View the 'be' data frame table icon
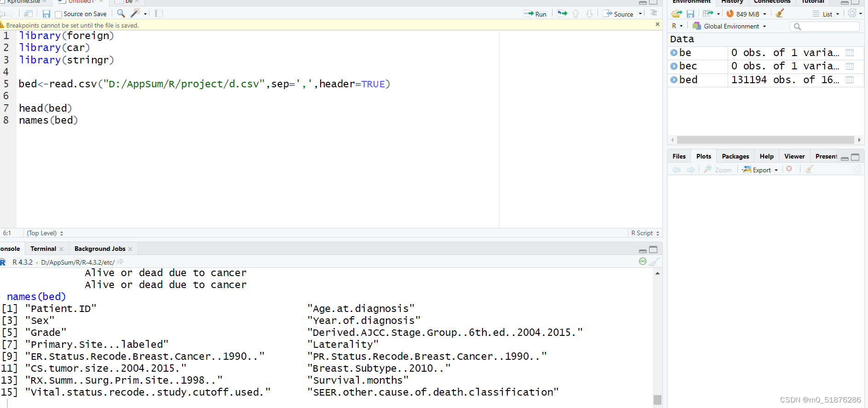Viewport: 868px width, 408px height. pyautogui.click(x=850, y=53)
